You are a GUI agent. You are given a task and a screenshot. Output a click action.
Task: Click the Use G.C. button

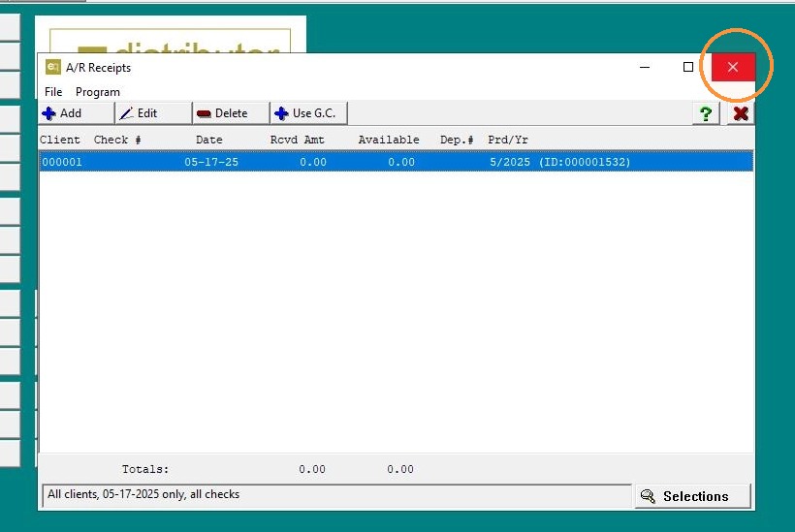tap(308, 113)
